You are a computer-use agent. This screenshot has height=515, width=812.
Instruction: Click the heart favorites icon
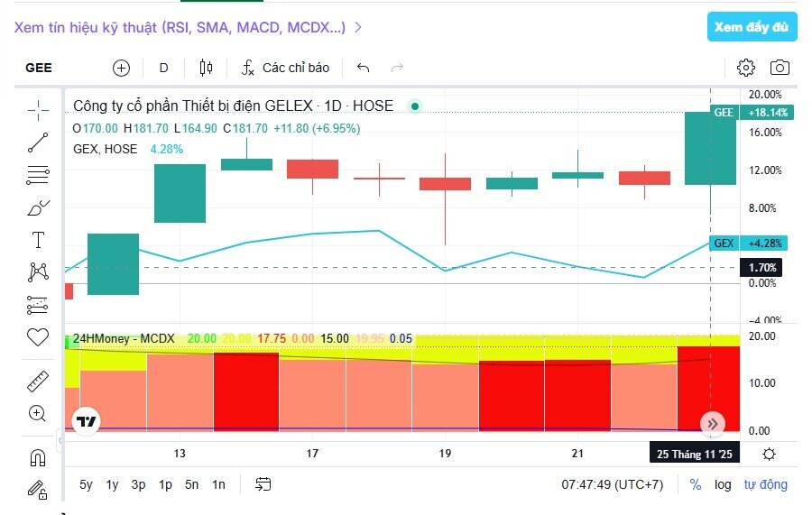[x=38, y=337]
